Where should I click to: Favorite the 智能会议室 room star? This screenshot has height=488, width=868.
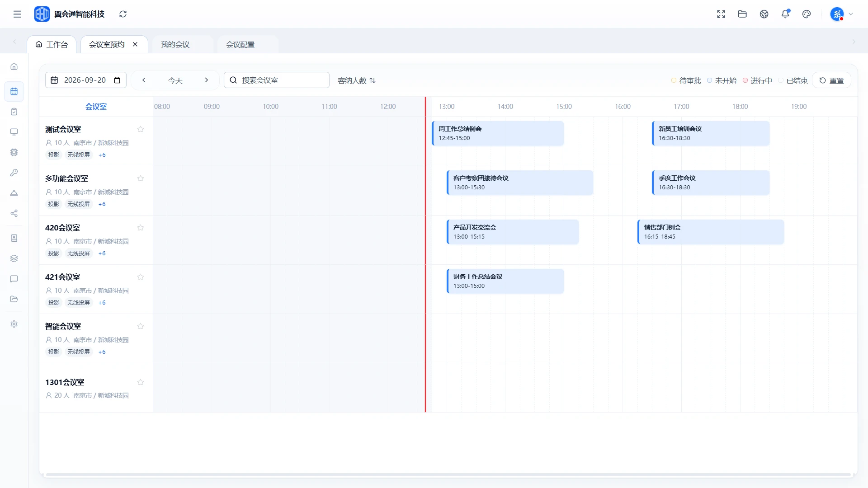click(x=141, y=326)
